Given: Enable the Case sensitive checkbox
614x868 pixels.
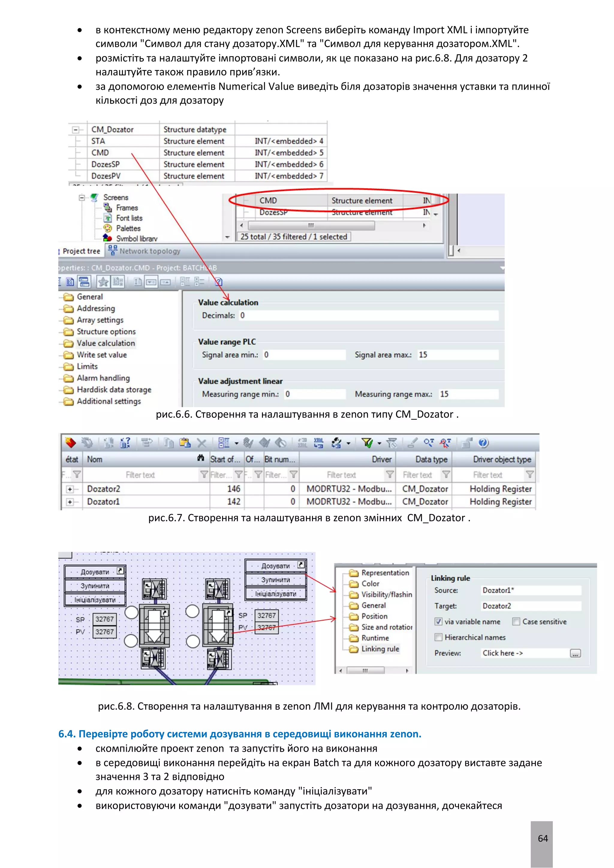Looking at the screenshot, I should coord(516,622).
